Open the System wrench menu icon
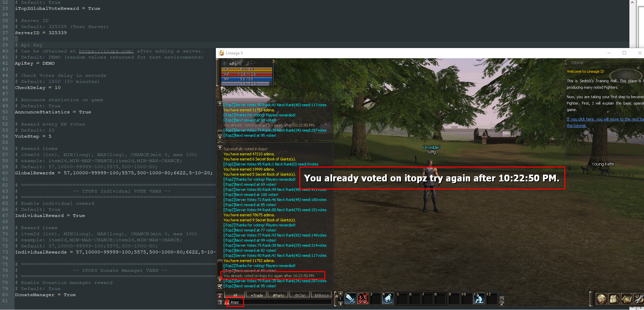The width and height of the screenshot is (644, 310). pos(639,299)
